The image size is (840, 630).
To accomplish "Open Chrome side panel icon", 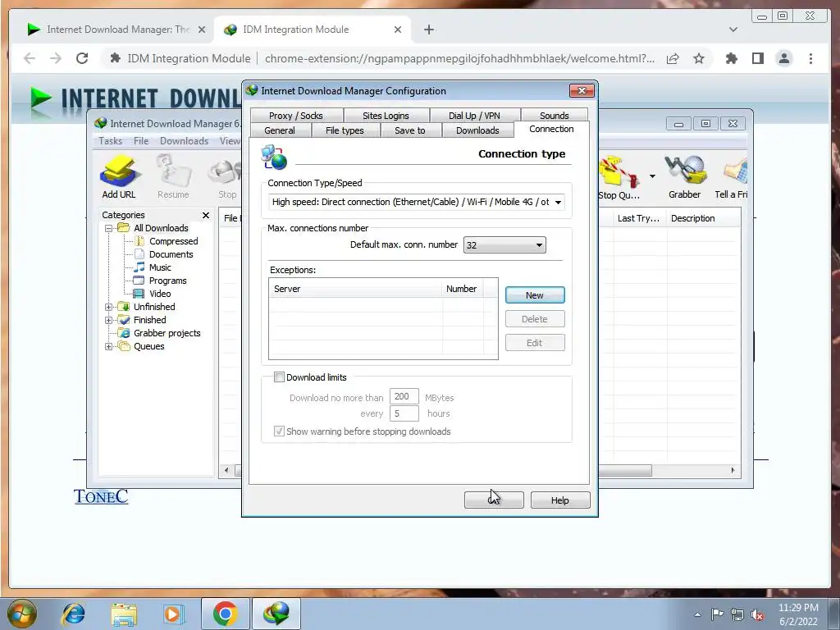I will click(x=757, y=58).
